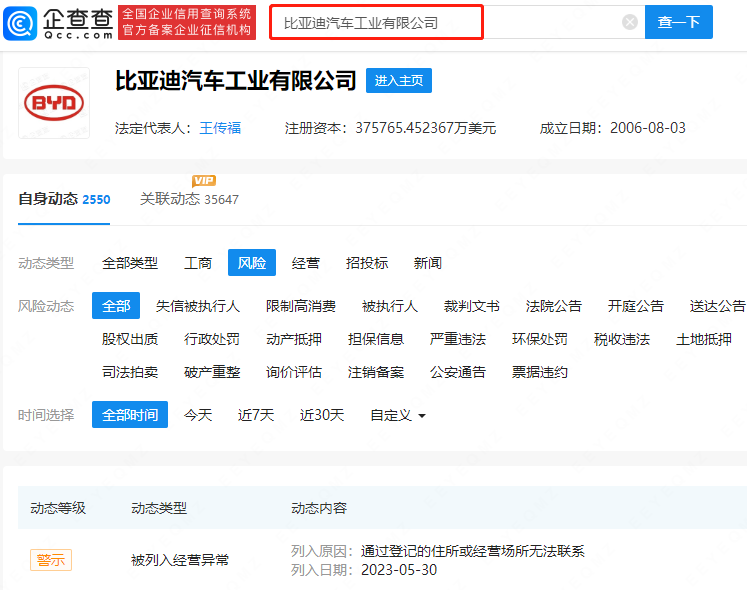The height and width of the screenshot is (590, 747).
Task: Filter by 开庭公告
Action: (636, 305)
